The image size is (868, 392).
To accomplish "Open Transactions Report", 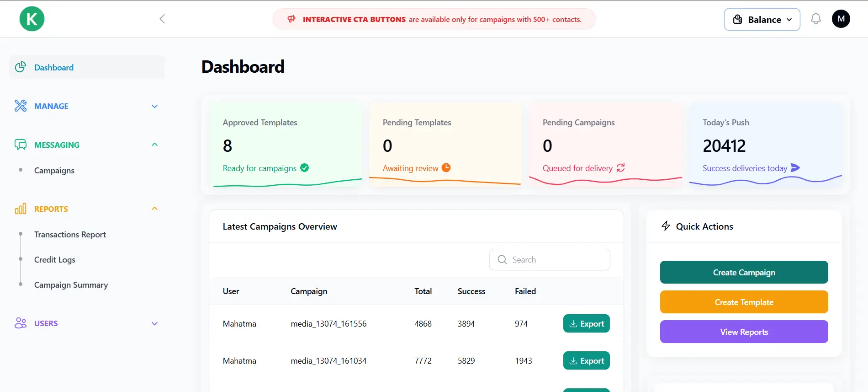I will point(70,234).
